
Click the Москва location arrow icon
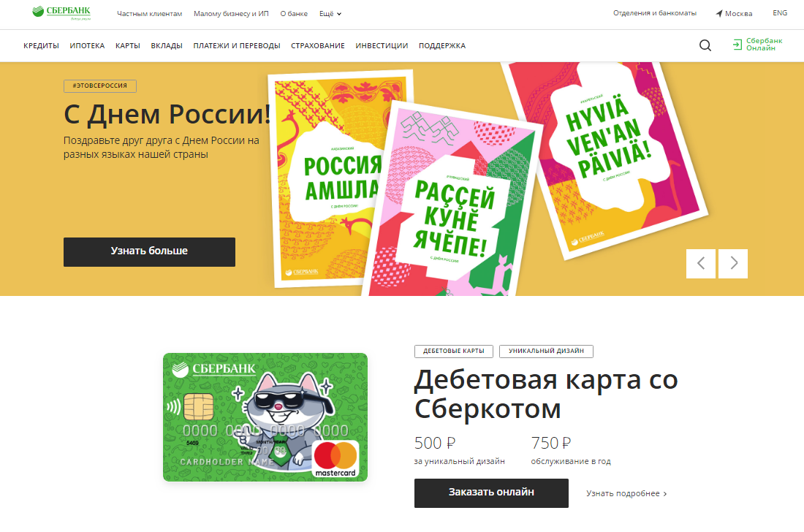pos(719,13)
